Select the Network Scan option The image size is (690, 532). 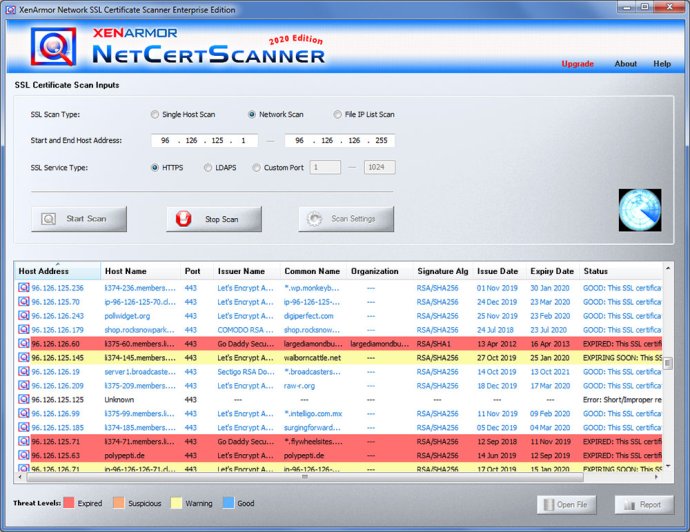coord(252,114)
